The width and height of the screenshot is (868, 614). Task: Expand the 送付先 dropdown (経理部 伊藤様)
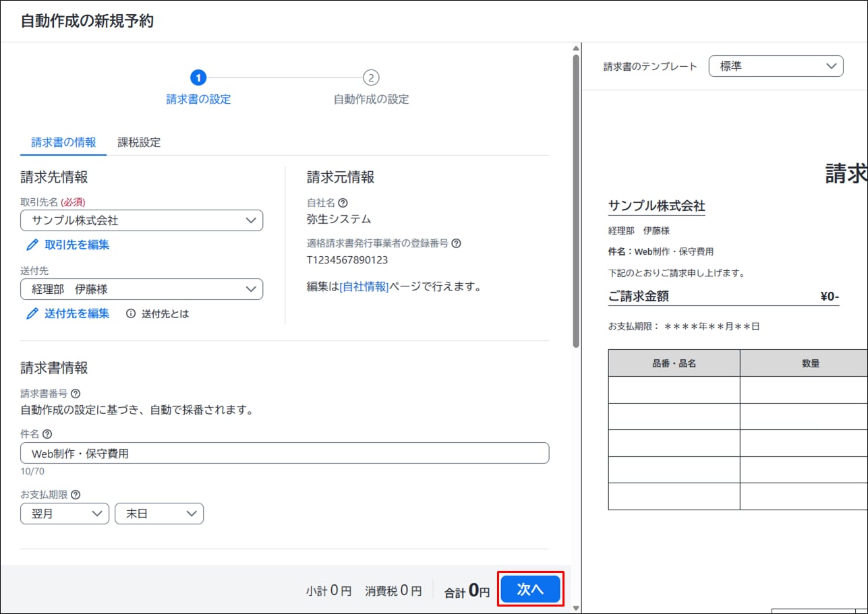pos(142,289)
